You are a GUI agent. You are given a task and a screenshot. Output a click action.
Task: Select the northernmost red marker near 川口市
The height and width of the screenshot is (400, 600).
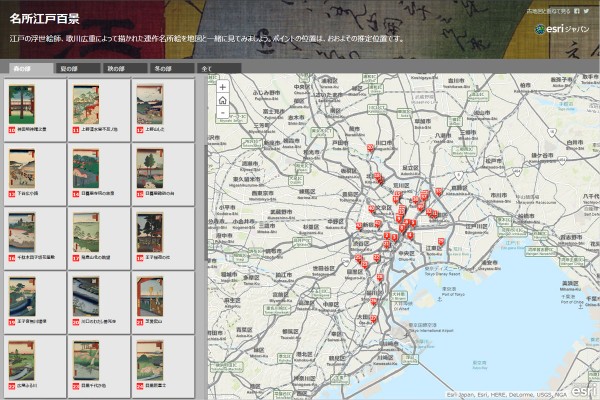coord(370,149)
